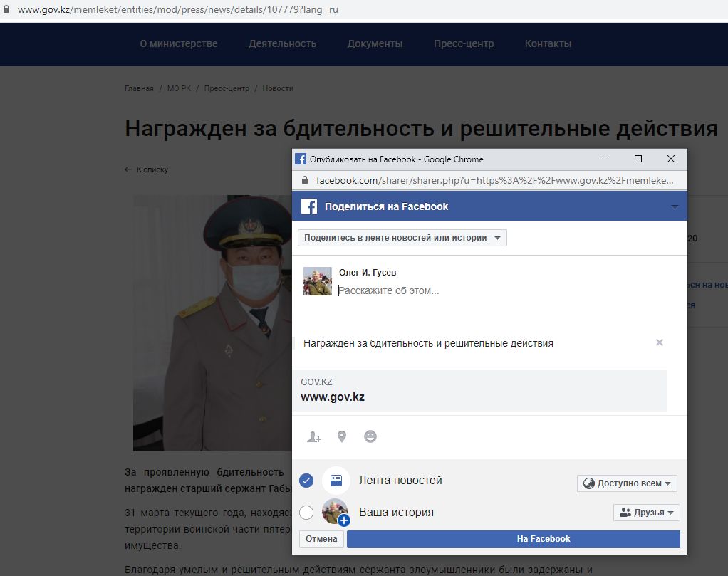Click News Feed icon beside Лента новостей

(336, 481)
